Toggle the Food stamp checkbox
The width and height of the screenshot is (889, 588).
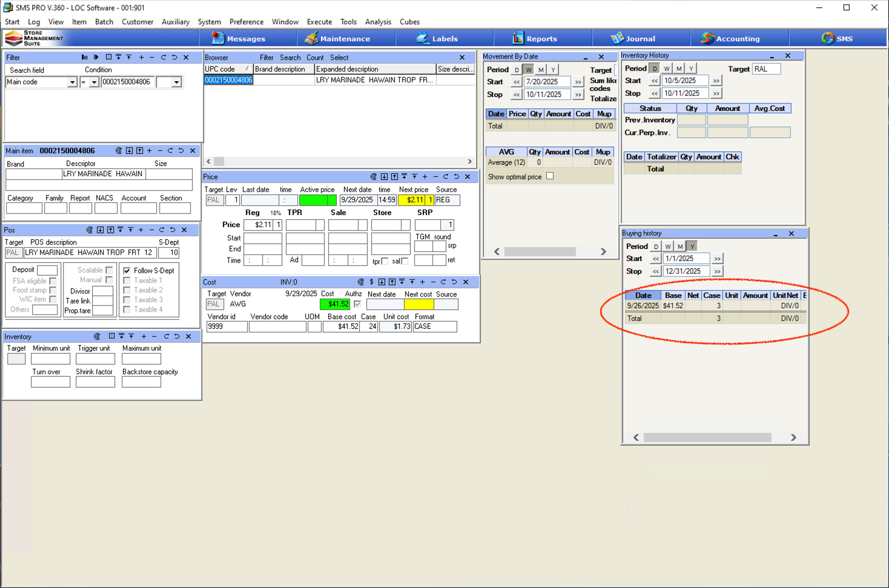pos(53,290)
